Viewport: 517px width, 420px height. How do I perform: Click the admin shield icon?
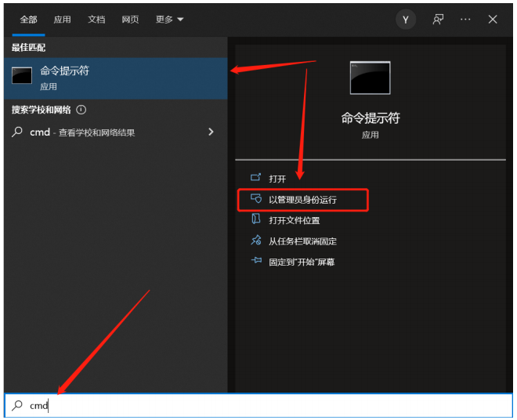[256, 198]
